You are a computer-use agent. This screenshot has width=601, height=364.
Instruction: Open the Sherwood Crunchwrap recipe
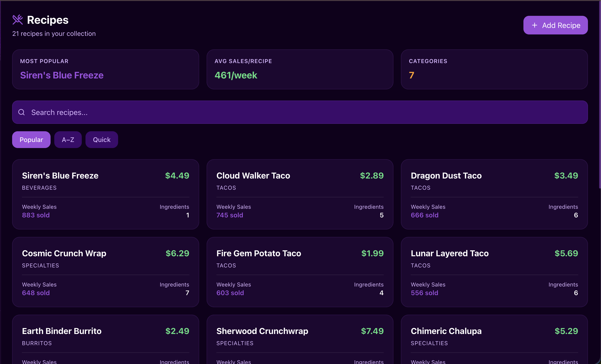300,340
